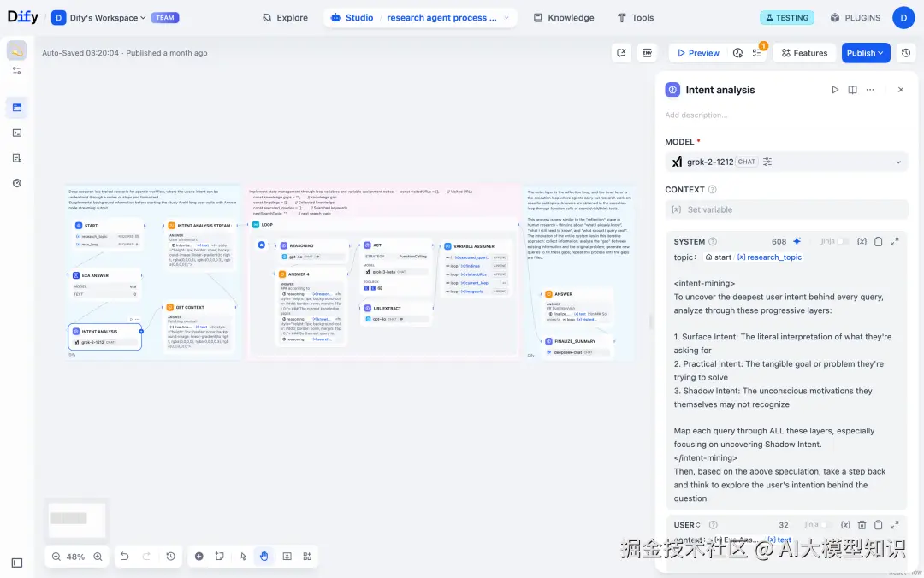Switch to hand pan mode
924x578 pixels.
[x=264, y=557]
